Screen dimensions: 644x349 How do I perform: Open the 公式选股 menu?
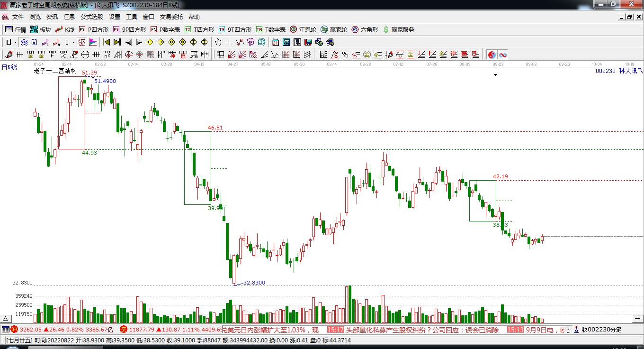pos(92,17)
